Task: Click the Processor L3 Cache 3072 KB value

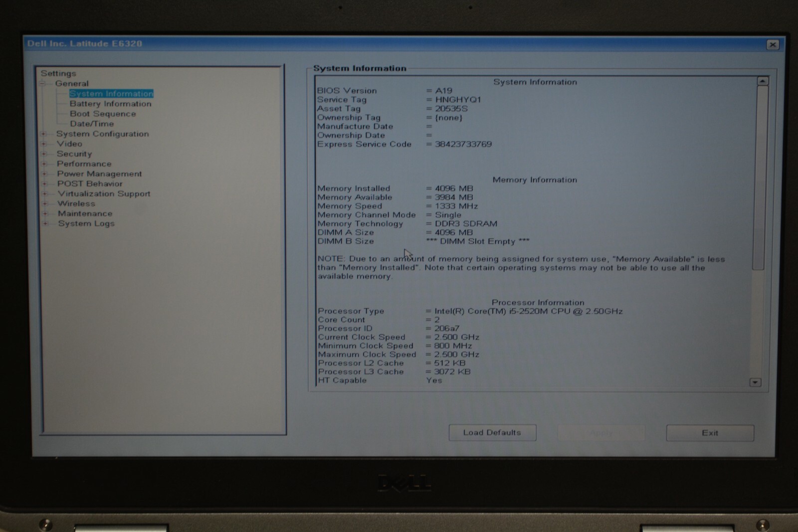Action: click(x=452, y=372)
